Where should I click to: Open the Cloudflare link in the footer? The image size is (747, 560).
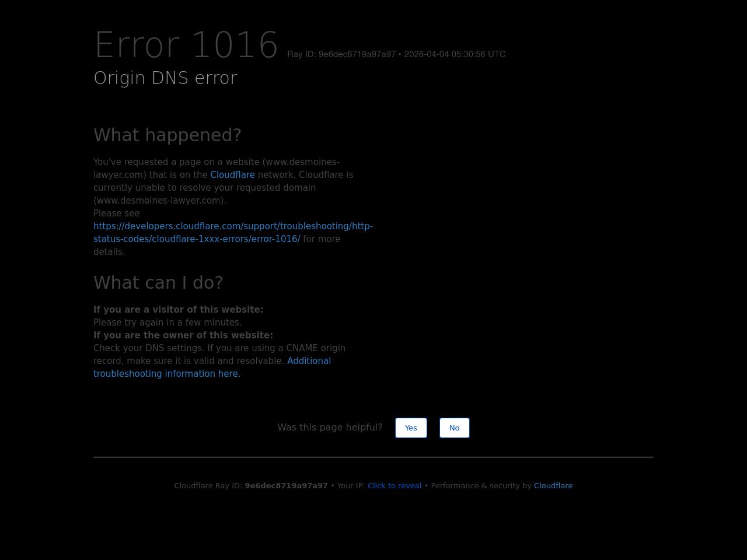point(553,486)
